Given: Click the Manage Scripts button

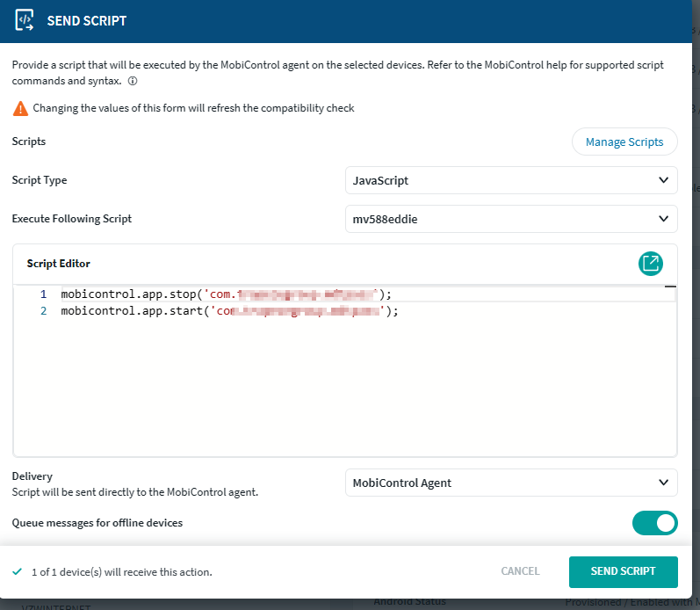Looking at the screenshot, I should pos(624,142).
